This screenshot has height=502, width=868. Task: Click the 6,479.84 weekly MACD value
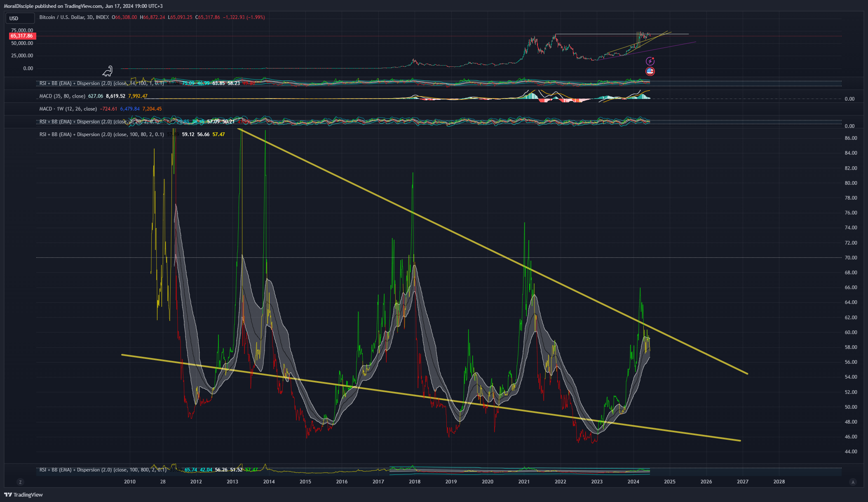pos(130,109)
